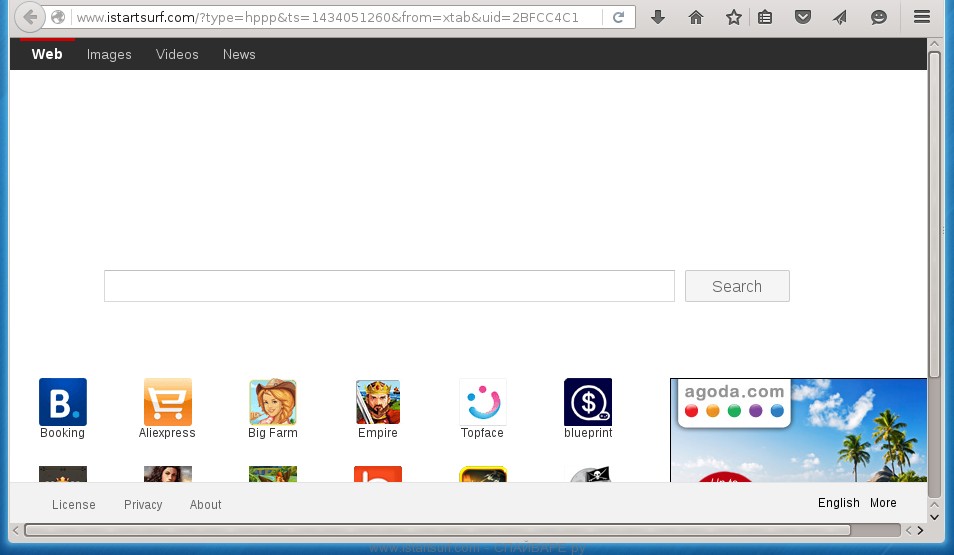This screenshot has height=555, width=954.
Task: Click the vertical scrollbar up arrow
Action: (935, 44)
